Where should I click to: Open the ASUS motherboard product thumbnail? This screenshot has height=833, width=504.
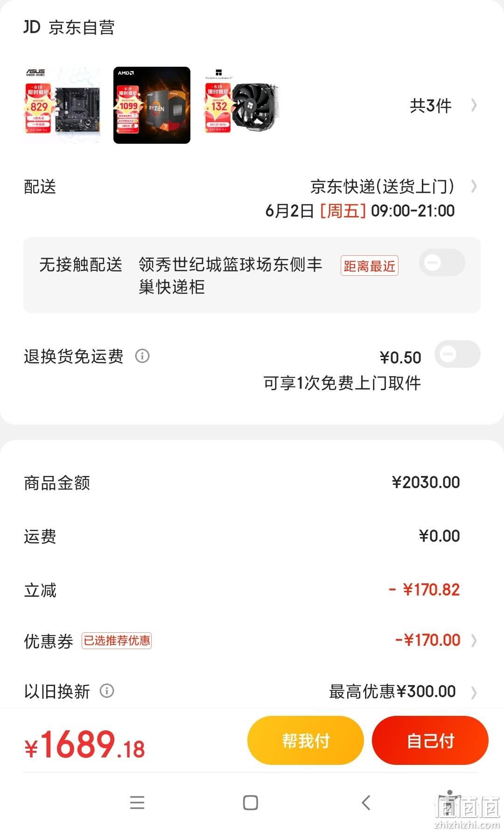coord(62,105)
